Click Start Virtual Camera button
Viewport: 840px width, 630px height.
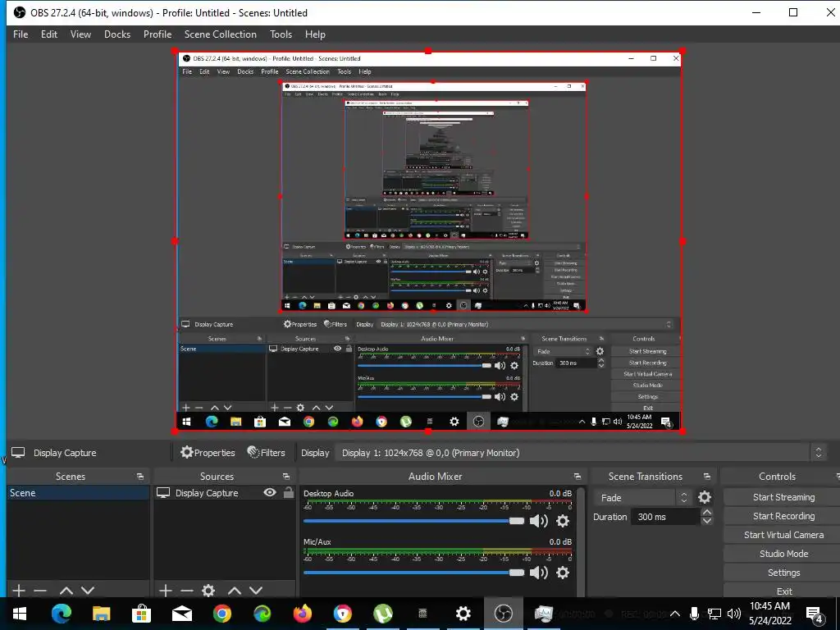click(x=783, y=535)
